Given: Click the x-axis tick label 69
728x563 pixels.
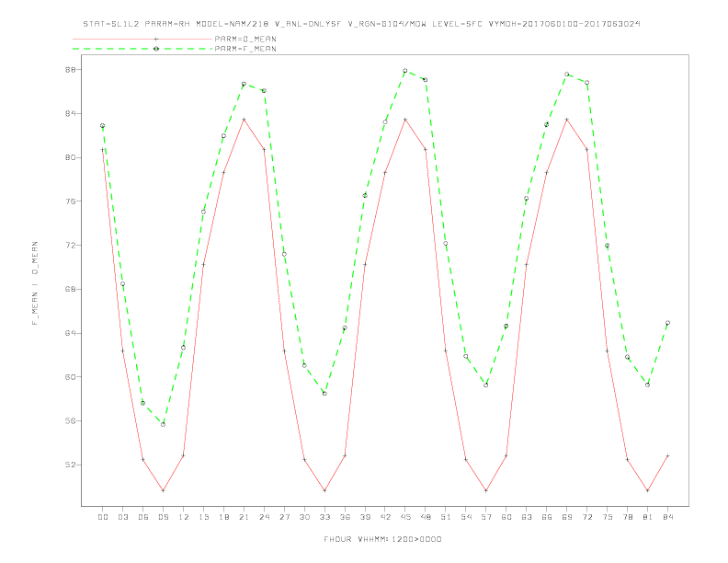Looking at the screenshot, I should click(567, 517).
